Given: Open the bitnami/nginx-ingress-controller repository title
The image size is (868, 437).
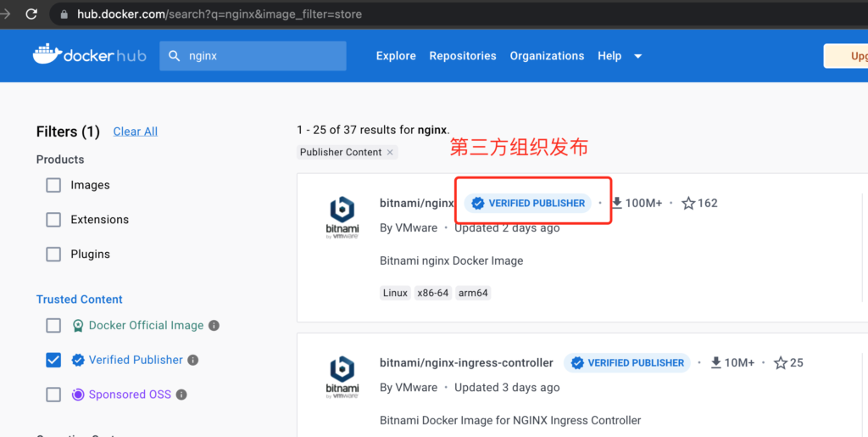Looking at the screenshot, I should (x=467, y=363).
